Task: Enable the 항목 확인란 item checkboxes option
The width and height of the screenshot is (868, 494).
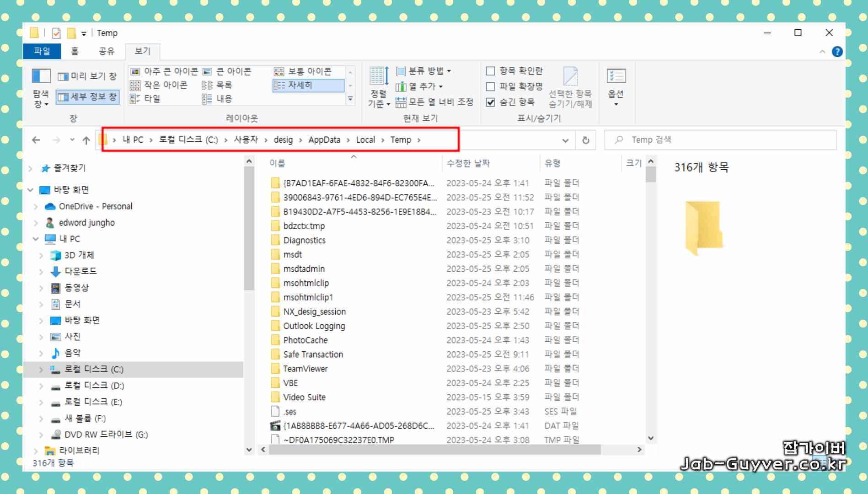Action: 490,71
